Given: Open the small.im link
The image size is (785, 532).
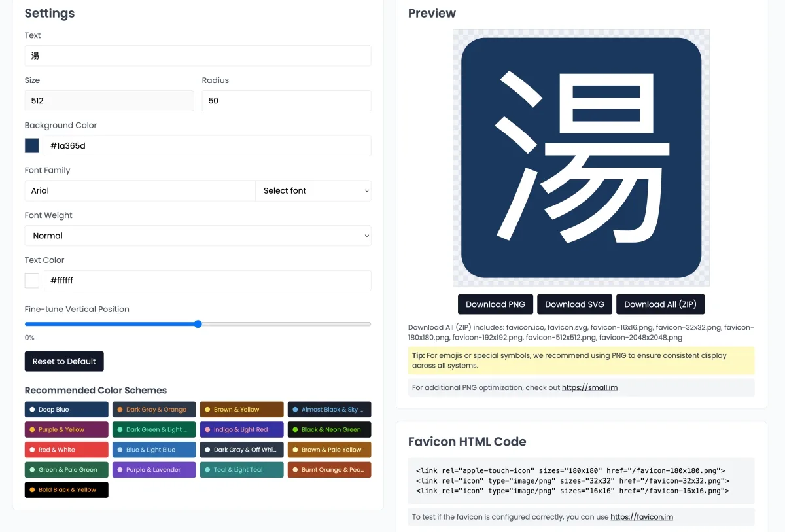Looking at the screenshot, I should tap(589, 387).
